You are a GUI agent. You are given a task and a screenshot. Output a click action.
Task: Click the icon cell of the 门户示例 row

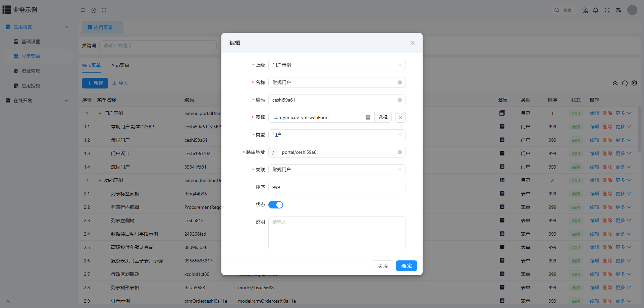pos(502,113)
